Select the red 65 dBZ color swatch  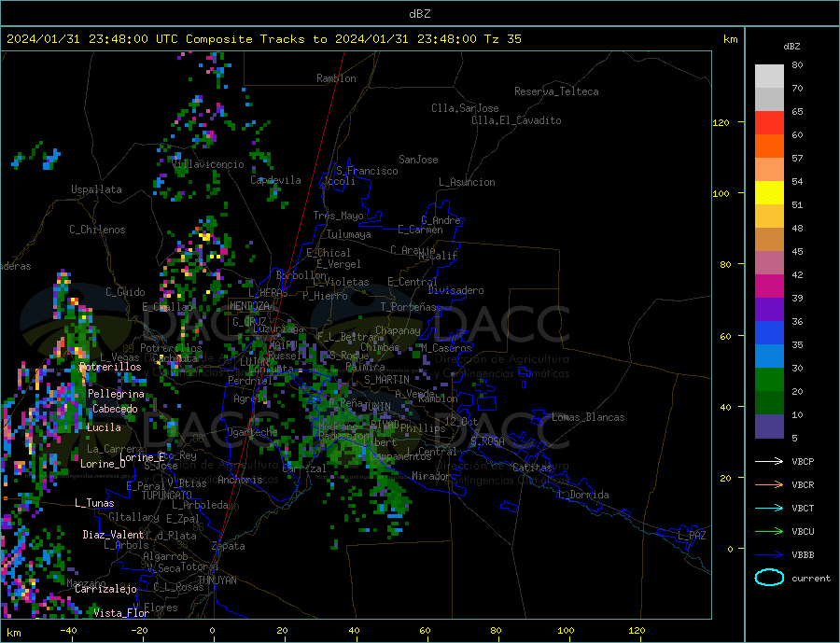769,122
